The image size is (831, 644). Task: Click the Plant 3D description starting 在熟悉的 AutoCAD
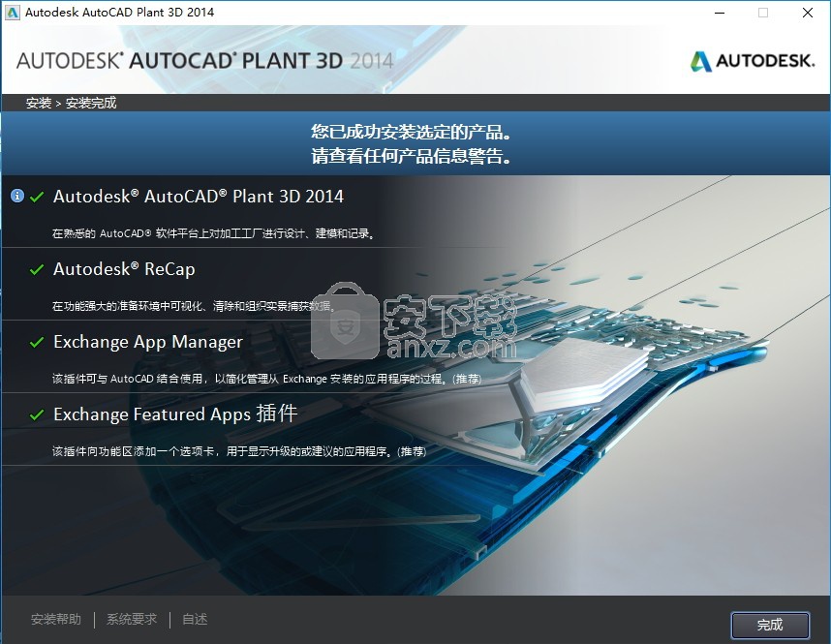tap(214, 233)
